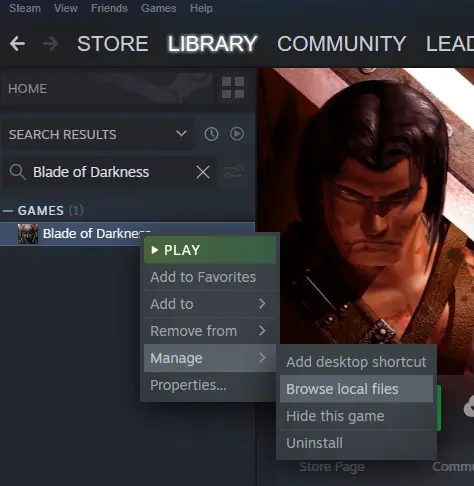Open advanced filter sliders icon

[x=233, y=172]
